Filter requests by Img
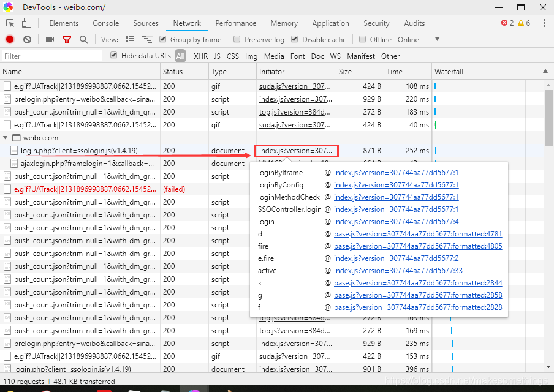Screen dimensions: 554x392 pos(251,56)
